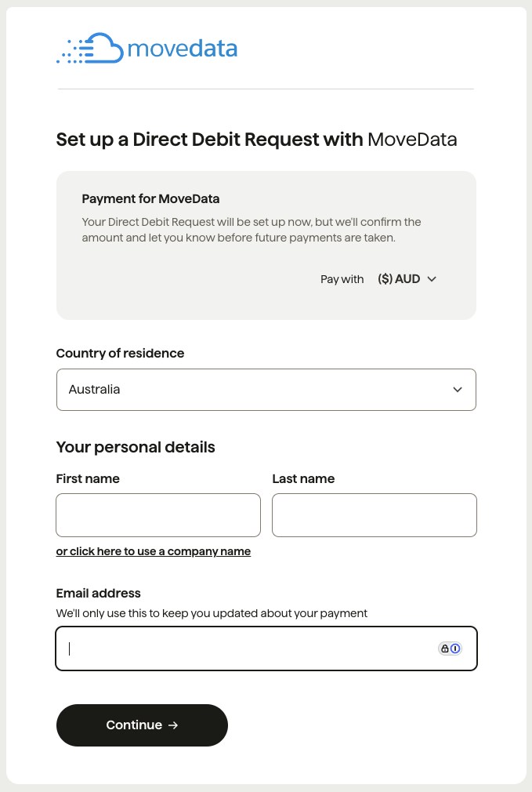Image resolution: width=532 pixels, height=792 pixels.
Task: Click the chevron arrow in the Australia field
Action: point(458,390)
